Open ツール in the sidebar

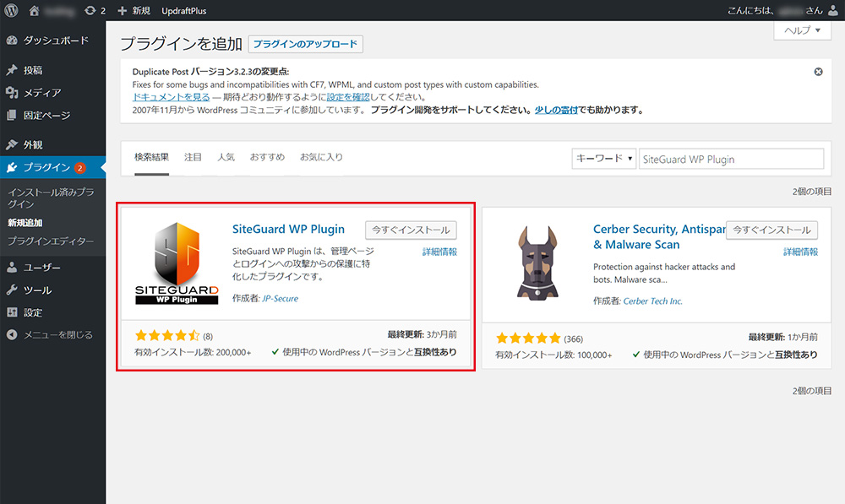[x=38, y=290]
